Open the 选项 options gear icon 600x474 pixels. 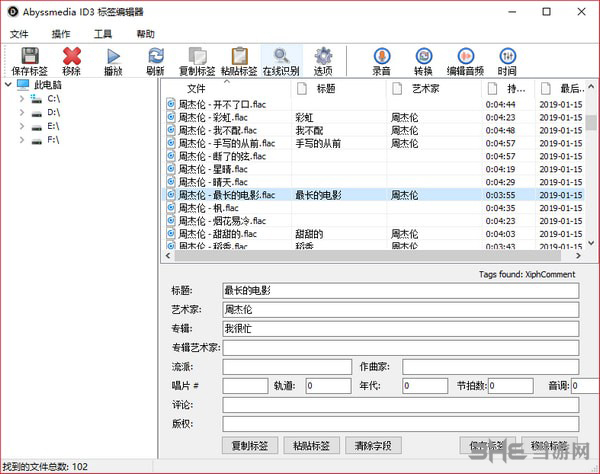(x=323, y=56)
